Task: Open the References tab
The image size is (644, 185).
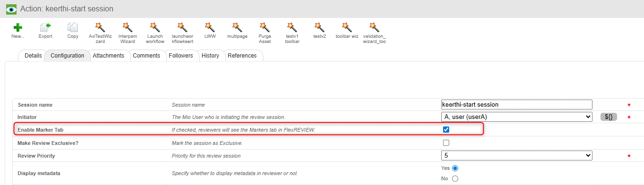Action: tap(242, 56)
